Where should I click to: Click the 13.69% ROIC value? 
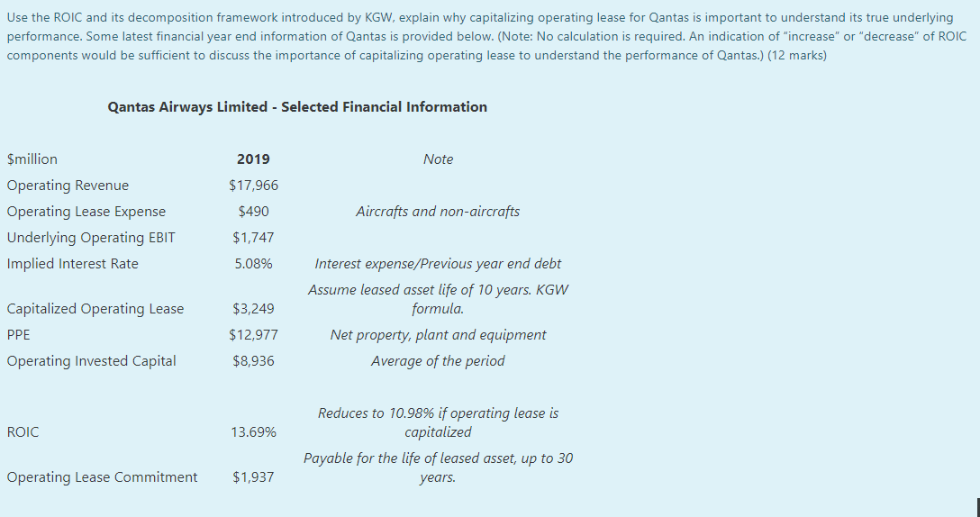pos(254,432)
